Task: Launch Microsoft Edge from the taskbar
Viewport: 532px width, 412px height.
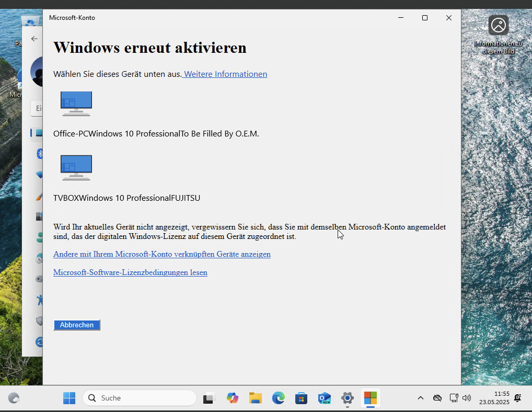Action: [x=278, y=398]
